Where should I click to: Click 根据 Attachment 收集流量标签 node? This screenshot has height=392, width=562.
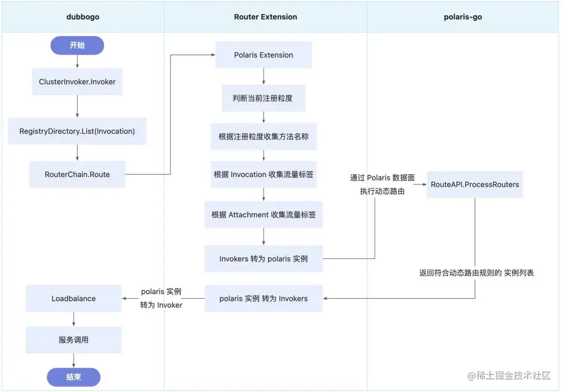(263, 214)
